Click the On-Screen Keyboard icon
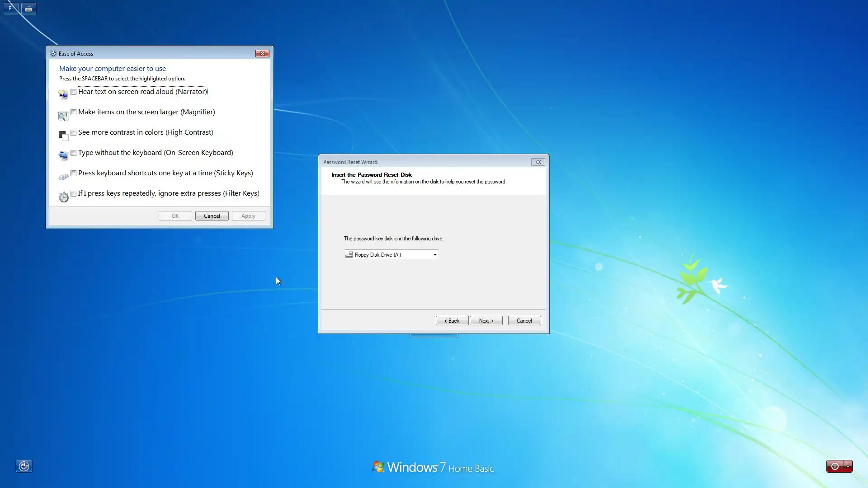This screenshot has width=868, height=488. [x=63, y=156]
